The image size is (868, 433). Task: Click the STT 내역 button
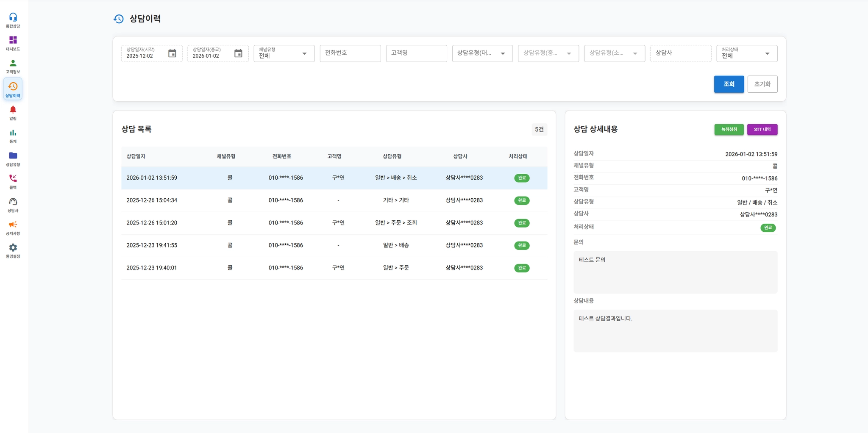(762, 129)
